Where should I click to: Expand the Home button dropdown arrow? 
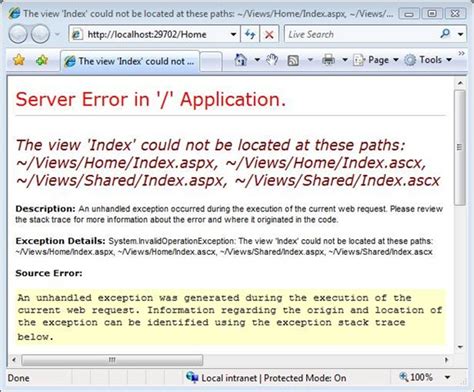257,60
